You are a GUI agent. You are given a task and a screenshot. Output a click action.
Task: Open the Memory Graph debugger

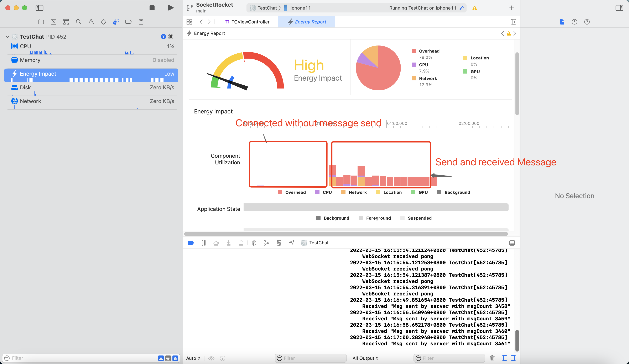[x=266, y=243]
